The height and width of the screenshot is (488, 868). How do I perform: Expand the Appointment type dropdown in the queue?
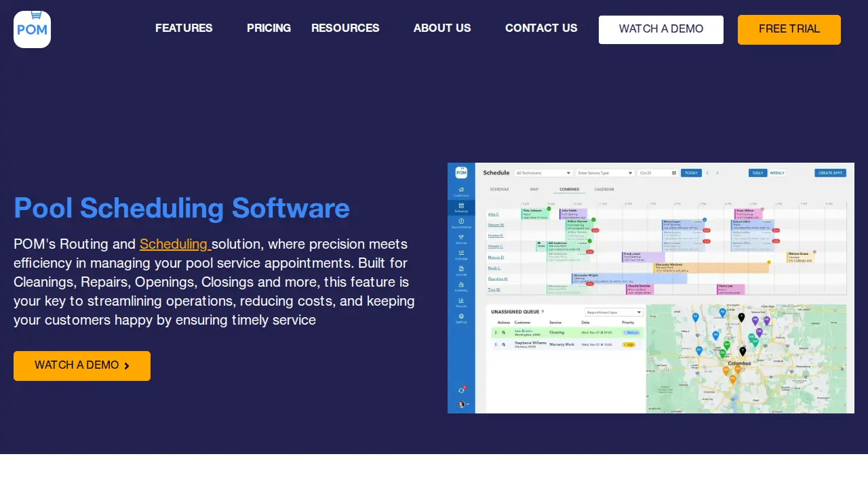[x=614, y=312]
